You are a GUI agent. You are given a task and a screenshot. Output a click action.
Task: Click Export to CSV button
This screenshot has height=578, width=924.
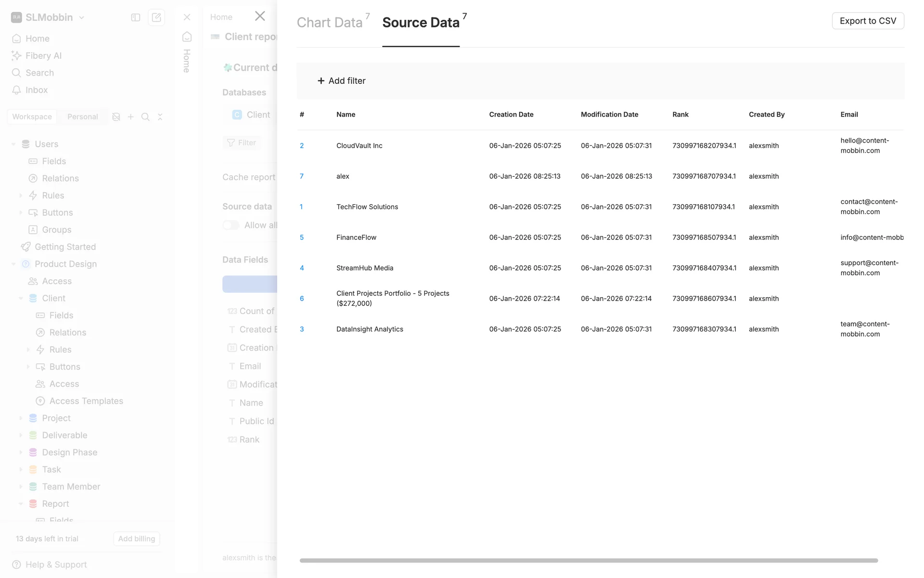click(867, 21)
